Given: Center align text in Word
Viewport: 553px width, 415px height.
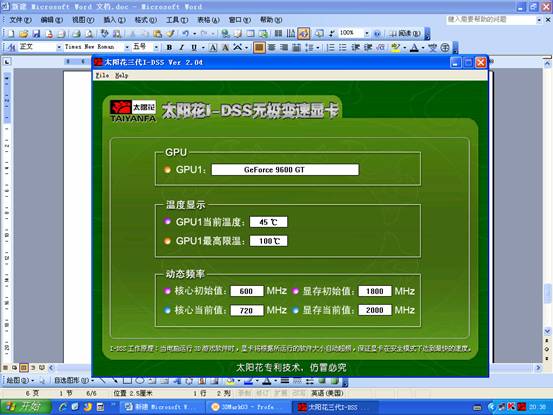Looking at the screenshot, I should (272, 47).
